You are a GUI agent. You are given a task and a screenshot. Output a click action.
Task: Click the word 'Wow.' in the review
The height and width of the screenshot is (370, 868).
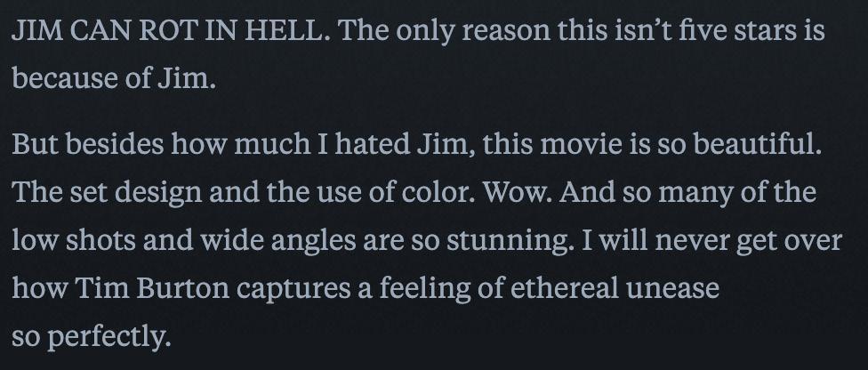(x=518, y=193)
